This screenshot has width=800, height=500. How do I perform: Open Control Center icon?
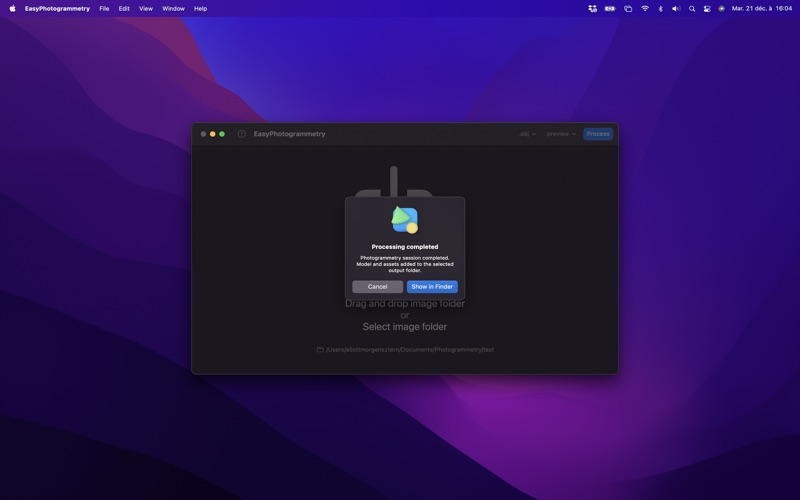pos(706,8)
